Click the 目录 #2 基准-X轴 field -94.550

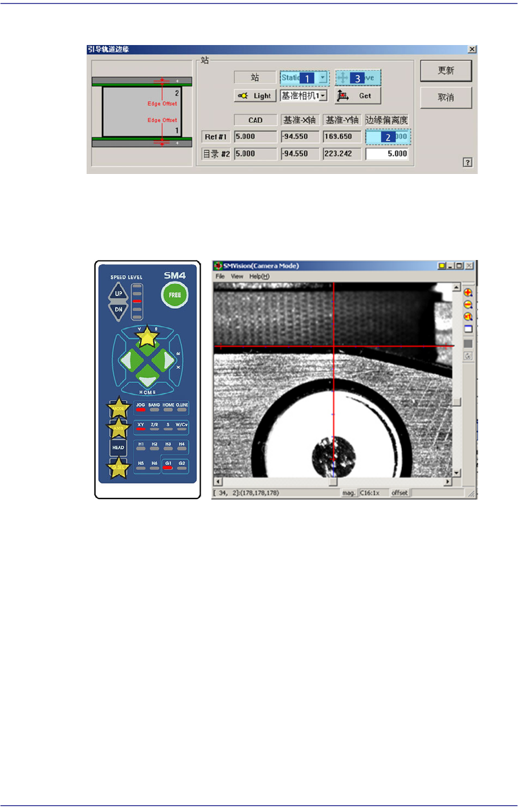pyautogui.click(x=300, y=154)
